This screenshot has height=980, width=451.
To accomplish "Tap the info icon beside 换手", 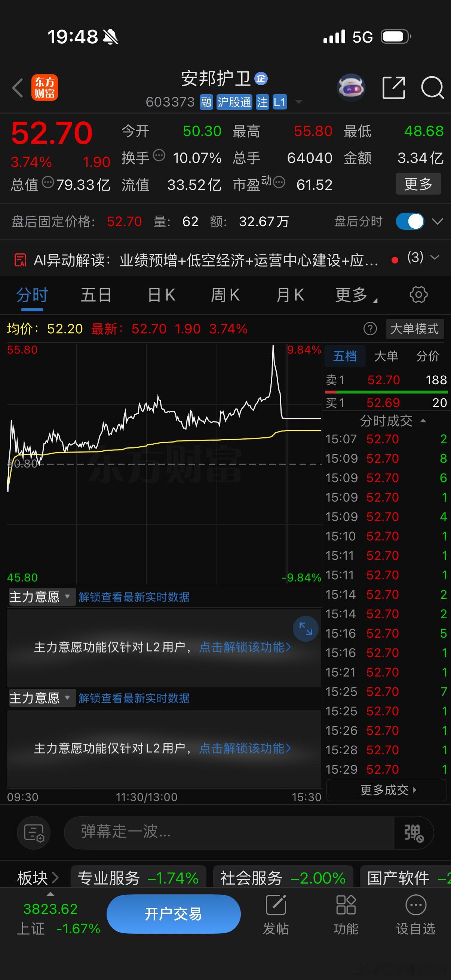I will tap(159, 155).
